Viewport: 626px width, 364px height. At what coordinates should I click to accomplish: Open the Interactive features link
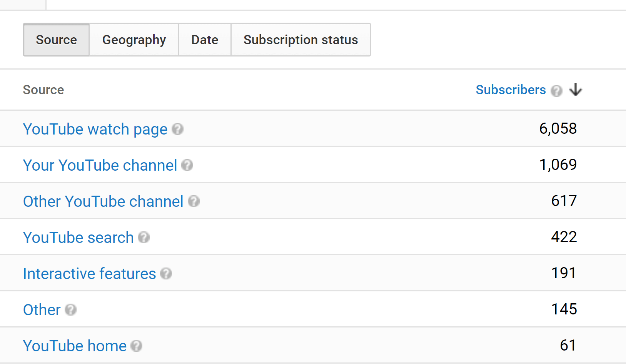90,274
